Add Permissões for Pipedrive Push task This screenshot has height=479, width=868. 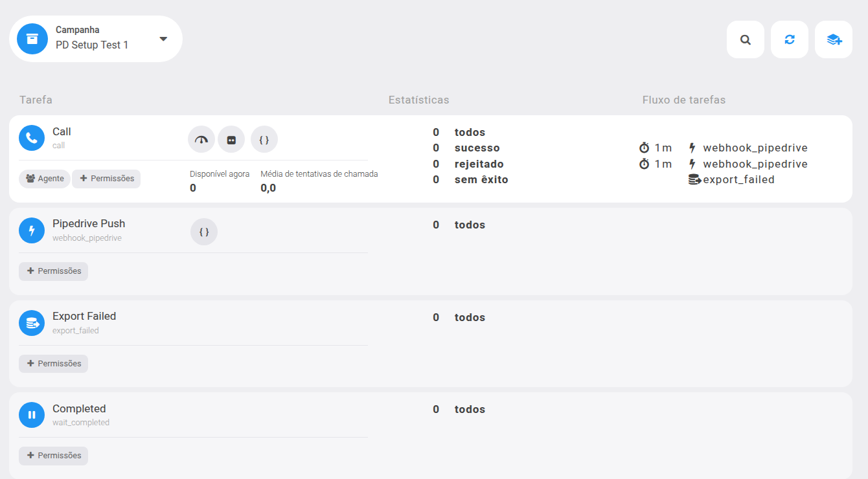(53, 271)
